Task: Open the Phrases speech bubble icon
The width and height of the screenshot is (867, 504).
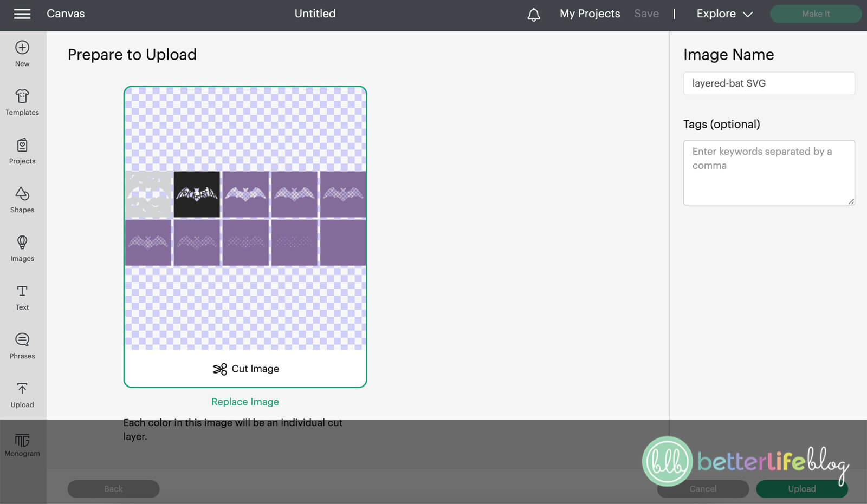Action: pyautogui.click(x=22, y=339)
